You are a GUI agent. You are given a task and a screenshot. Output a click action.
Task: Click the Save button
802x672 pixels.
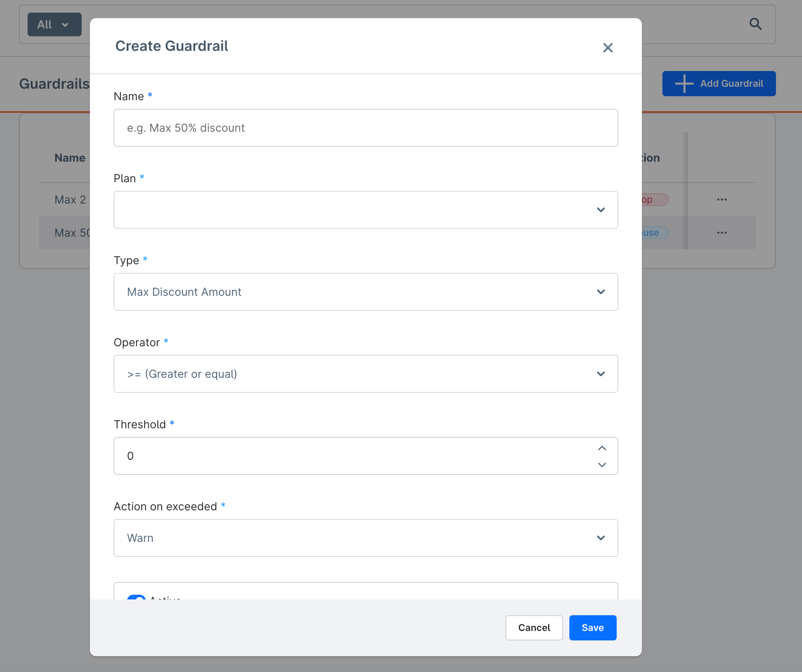coord(592,627)
